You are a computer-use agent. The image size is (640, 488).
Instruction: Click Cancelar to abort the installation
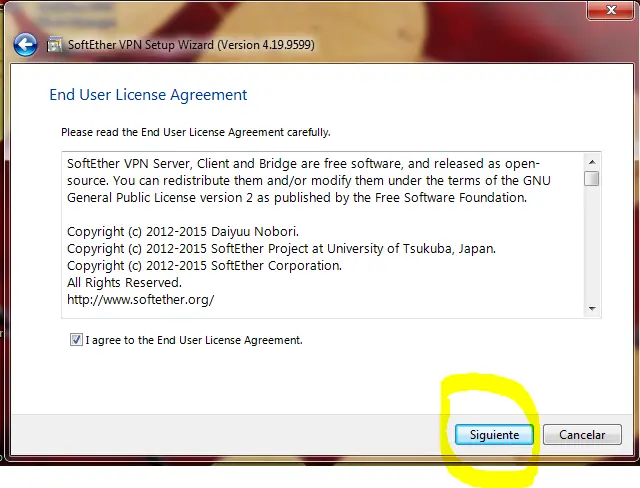coord(582,435)
